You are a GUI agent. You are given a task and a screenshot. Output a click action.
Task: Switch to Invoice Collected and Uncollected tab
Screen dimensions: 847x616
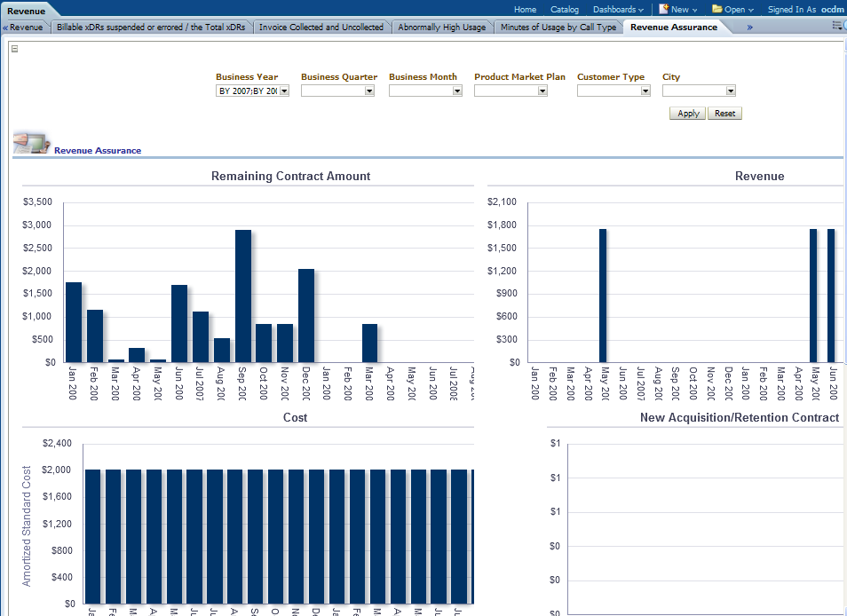tap(321, 28)
